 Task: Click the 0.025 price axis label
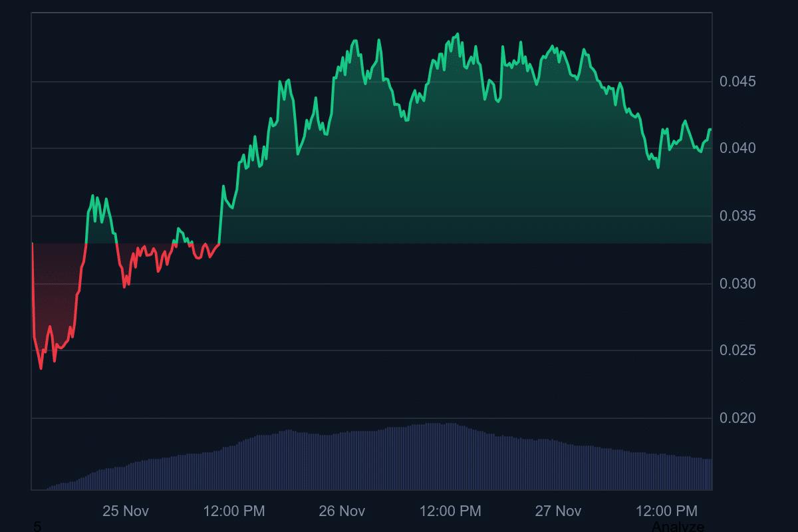pos(737,350)
